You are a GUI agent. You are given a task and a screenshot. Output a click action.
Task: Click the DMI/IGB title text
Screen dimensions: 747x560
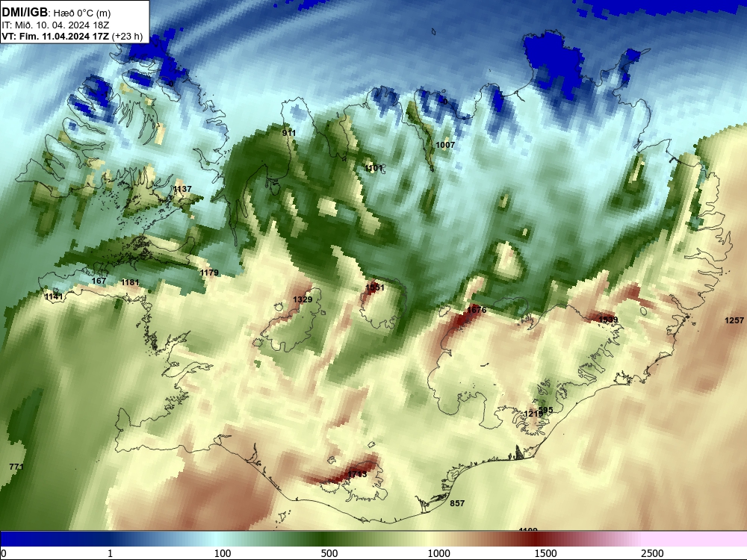[25, 13]
